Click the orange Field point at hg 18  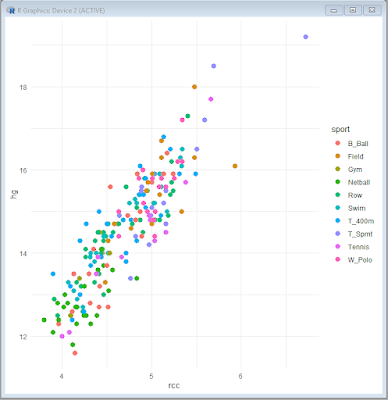click(194, 87)
